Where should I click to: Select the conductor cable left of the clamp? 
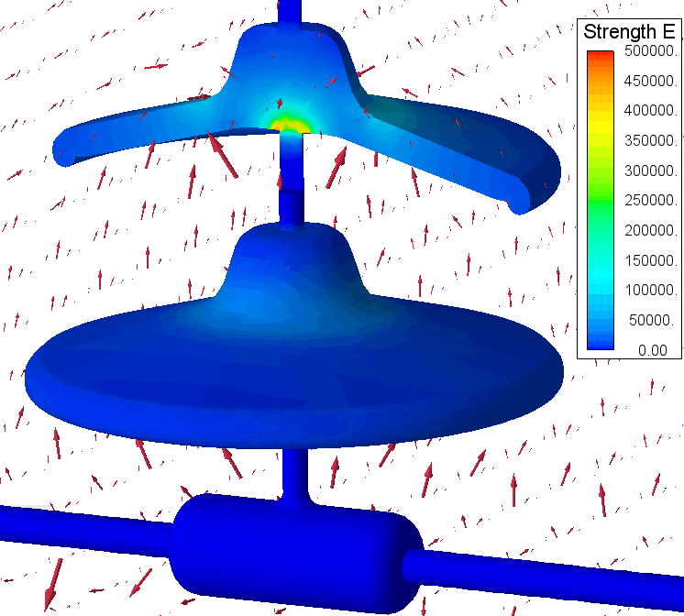tap(85, 531)
